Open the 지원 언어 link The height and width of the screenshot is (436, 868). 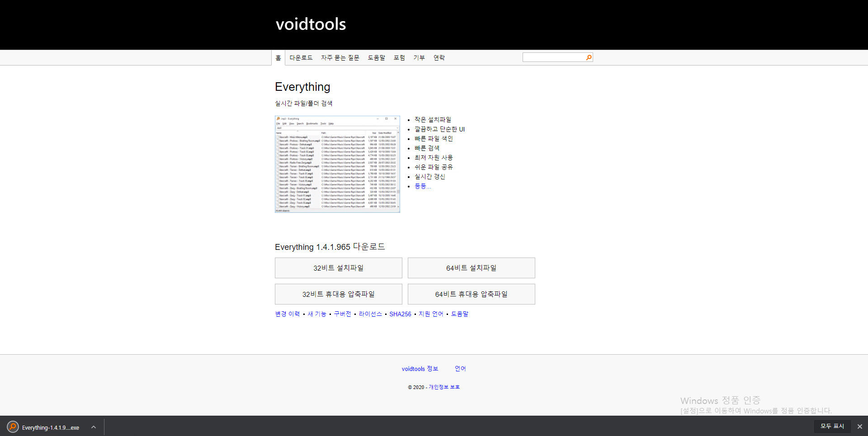[x=431, y=314]
